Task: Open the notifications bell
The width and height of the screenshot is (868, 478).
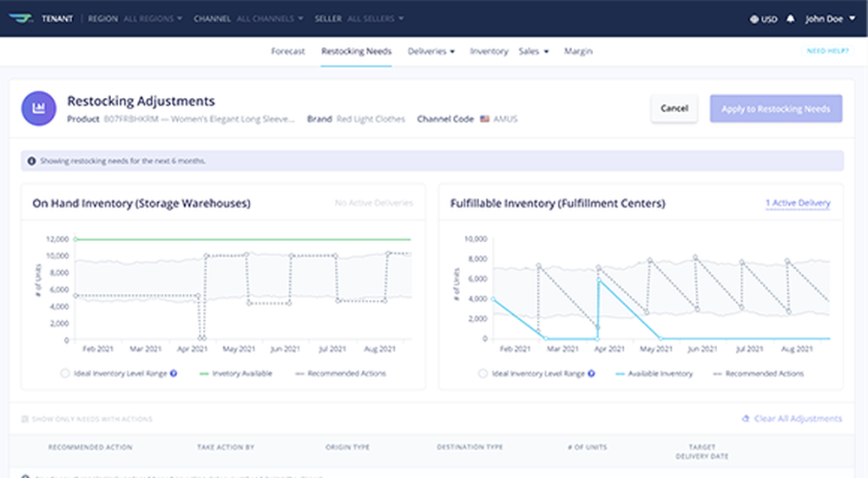Action: [790, 18]
